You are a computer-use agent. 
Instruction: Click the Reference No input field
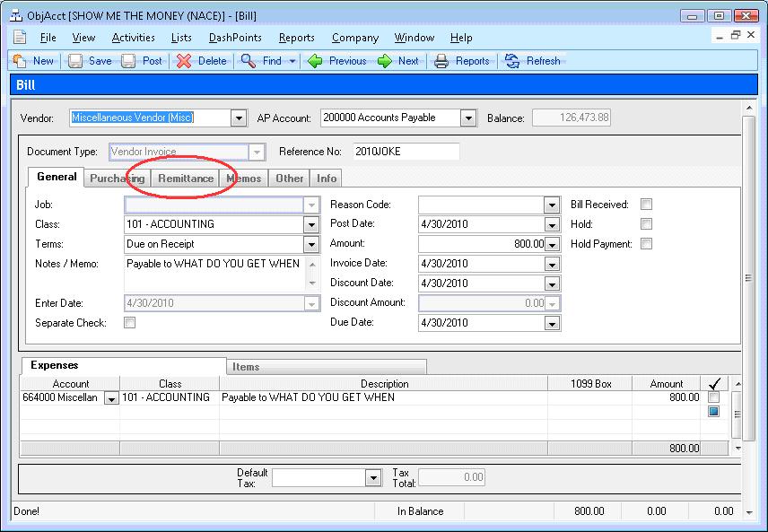pyautogui.click(x=406, y=152)
